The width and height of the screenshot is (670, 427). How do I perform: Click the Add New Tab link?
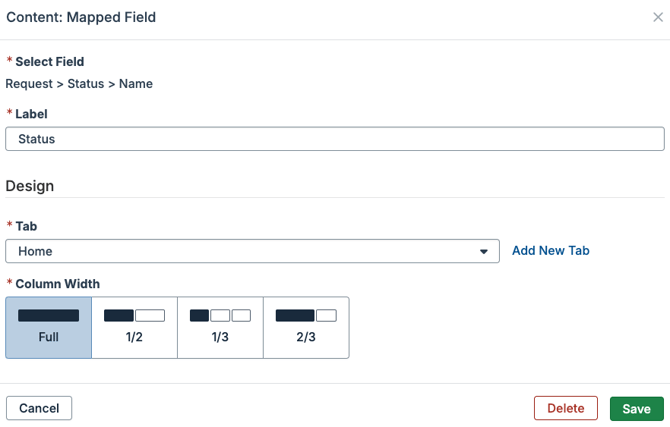pyautogui.click(x=550, y=251)
